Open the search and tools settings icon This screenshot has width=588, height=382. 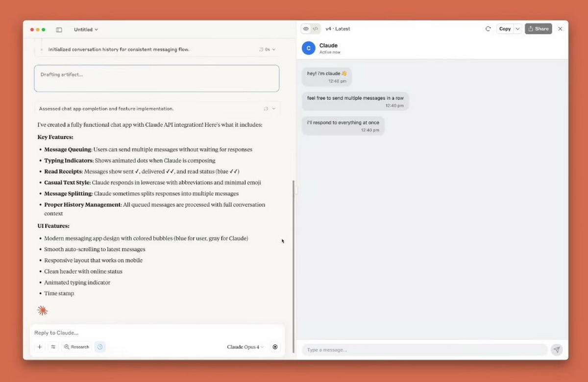(53, 347)
